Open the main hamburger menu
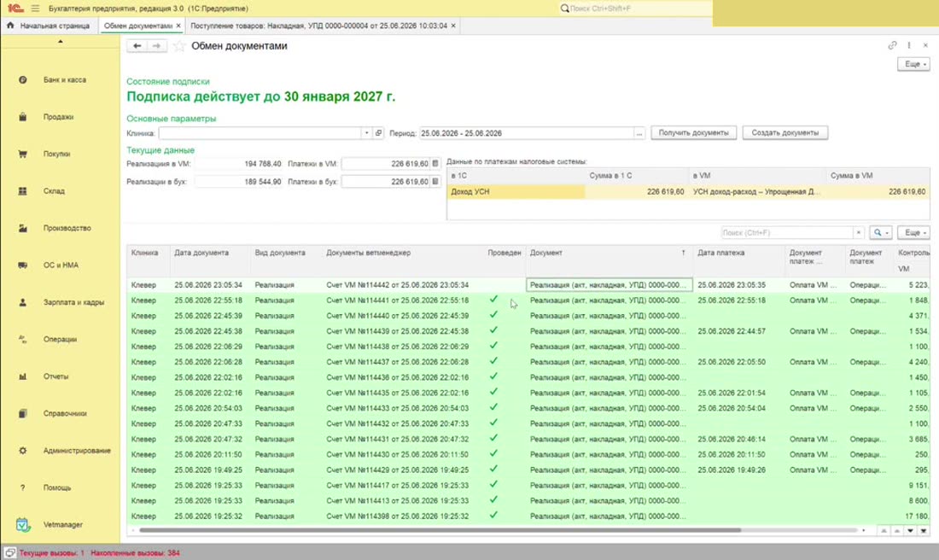This screenshot has height=560, width=939. [35, 9]
